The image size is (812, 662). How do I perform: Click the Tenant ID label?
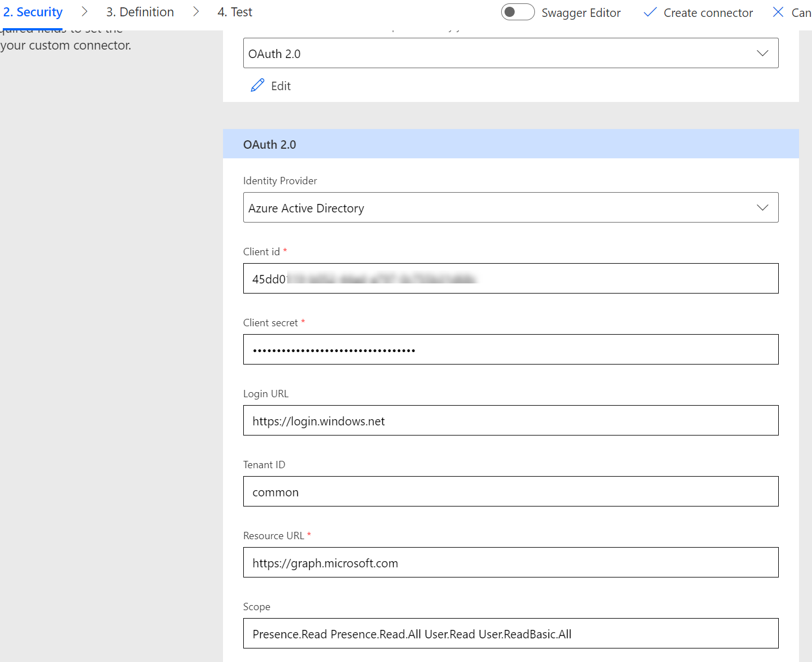(264, 465)
